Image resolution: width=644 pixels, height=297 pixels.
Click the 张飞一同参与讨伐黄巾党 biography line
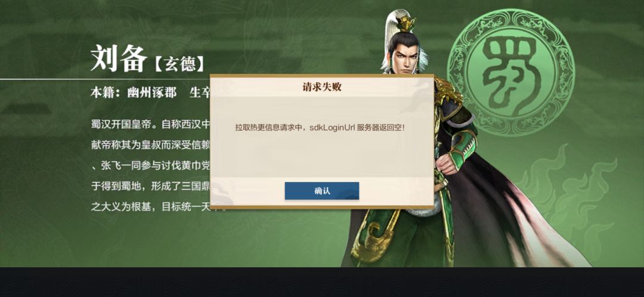[x=150, y=165]
